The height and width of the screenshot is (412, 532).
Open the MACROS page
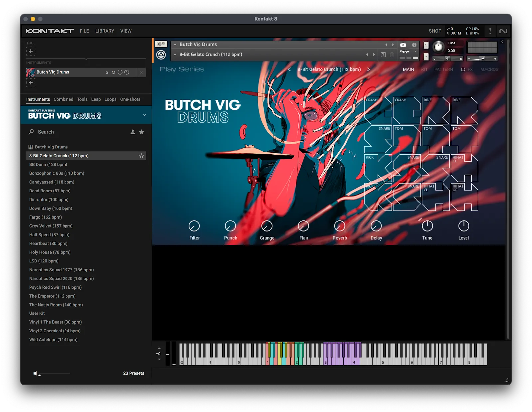tap(489, 69)
